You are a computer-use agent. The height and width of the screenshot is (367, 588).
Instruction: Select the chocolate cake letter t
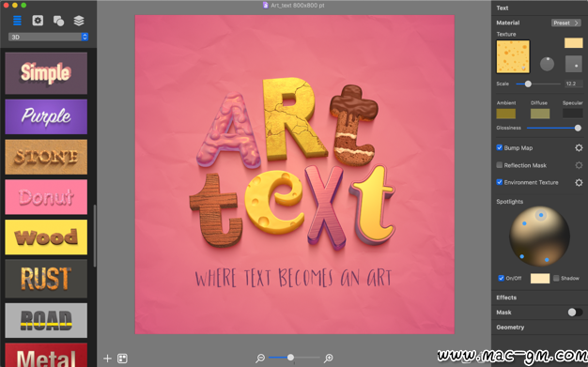353,125
